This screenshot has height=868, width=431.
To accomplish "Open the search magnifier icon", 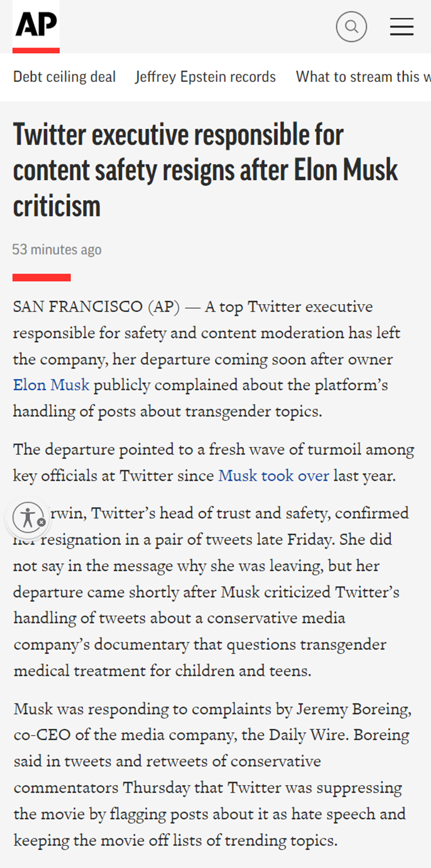I will tap(351, 26).
